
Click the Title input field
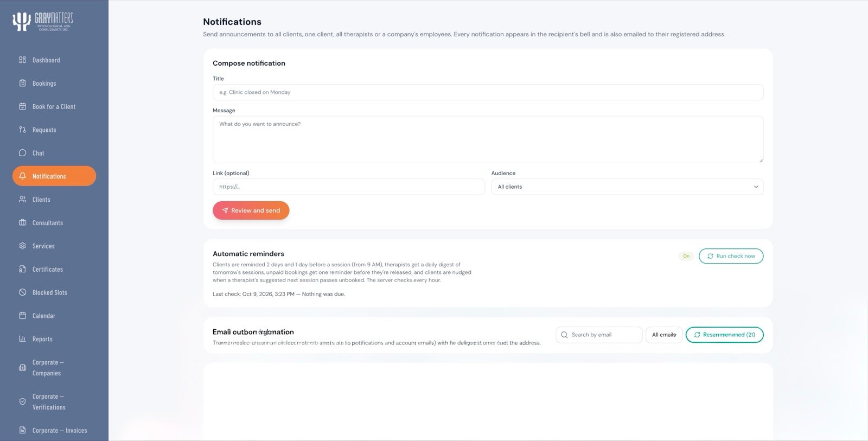488,92
